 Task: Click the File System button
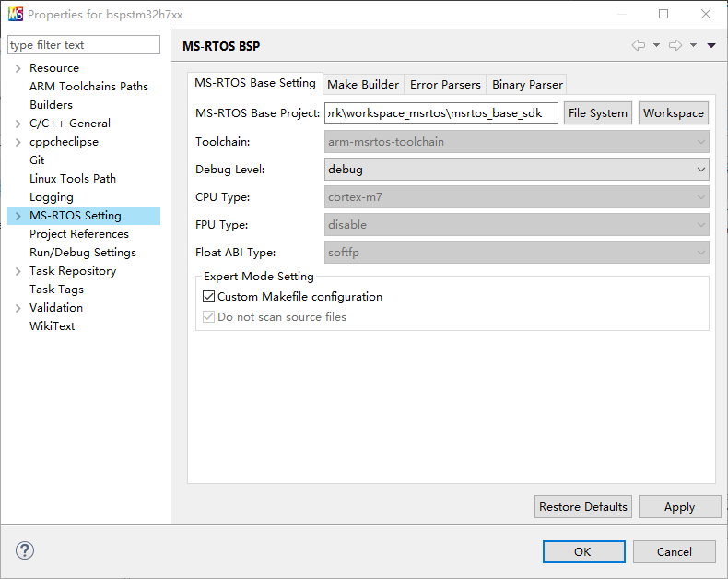597,113
